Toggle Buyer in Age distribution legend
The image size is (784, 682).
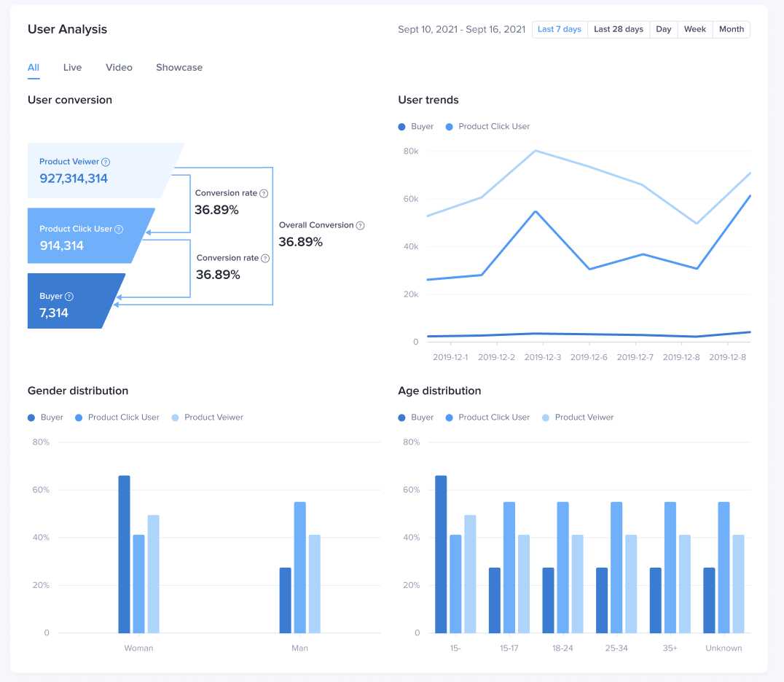tap(416, 418)
